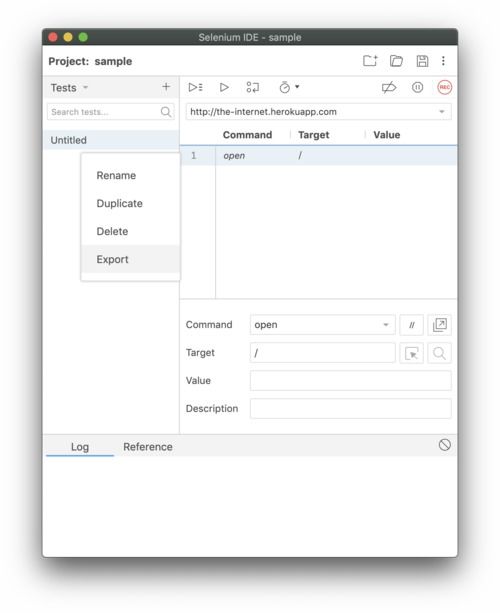The image size is (500, 613).
Task: Clear the log with the circle-slash icon
Action: (444, 445)
